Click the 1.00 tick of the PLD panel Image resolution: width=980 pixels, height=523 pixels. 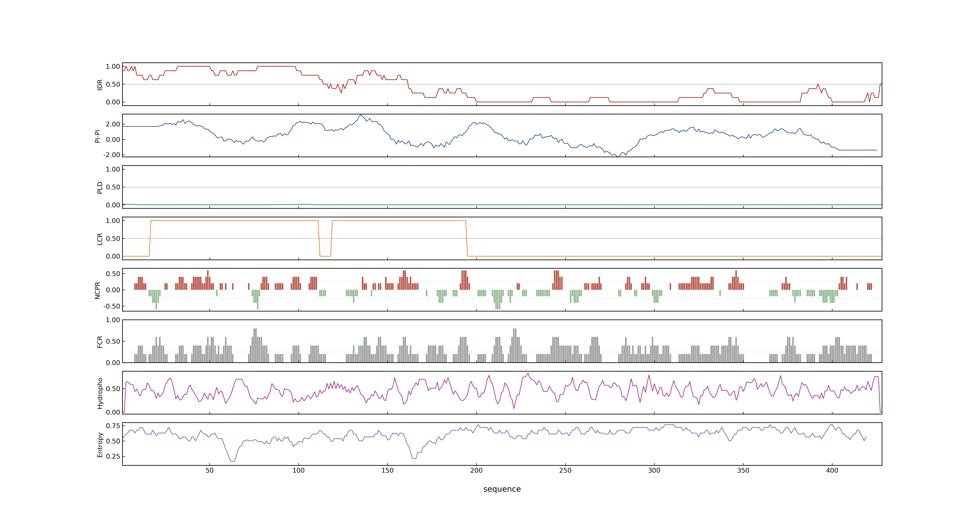point(113,169)
